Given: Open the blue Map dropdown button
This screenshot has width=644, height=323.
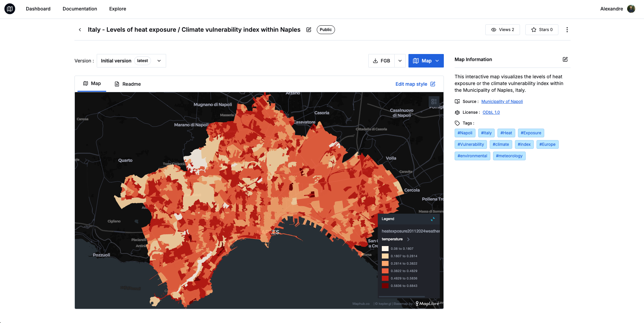Looking at the screenshot, I should (x=426, y=61).
